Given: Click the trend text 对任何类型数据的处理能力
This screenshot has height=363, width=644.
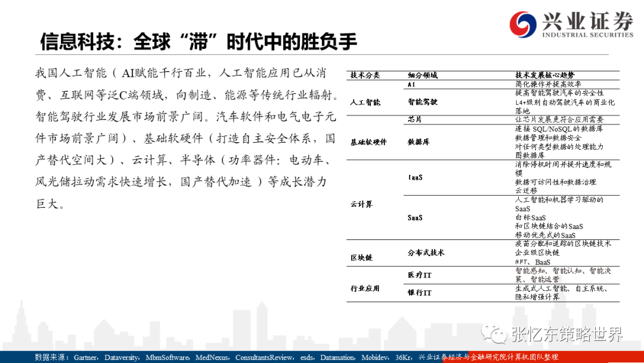Looking at the screenshot, I should click(559, 147).
